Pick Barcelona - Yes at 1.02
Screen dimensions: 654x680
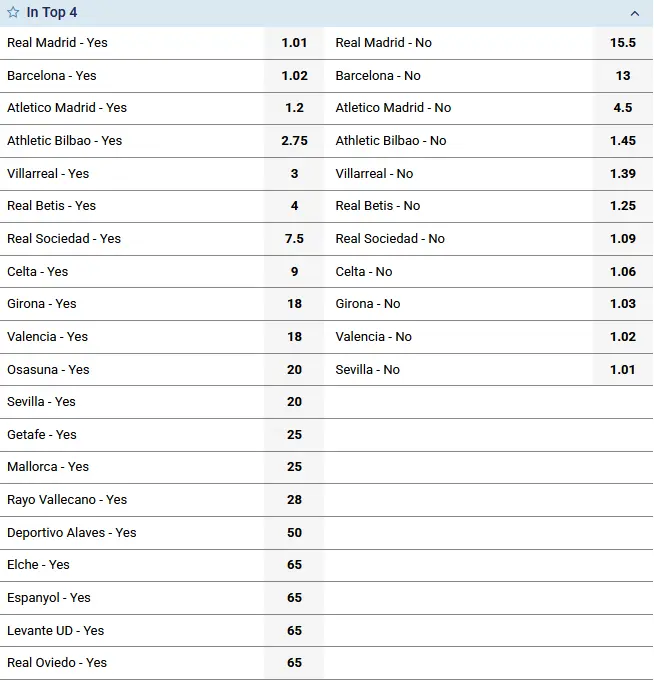[294, 76]
